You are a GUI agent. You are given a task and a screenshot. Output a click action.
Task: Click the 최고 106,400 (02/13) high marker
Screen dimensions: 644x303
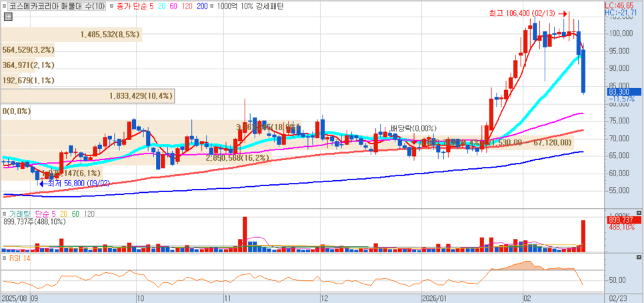click(528, 13)
